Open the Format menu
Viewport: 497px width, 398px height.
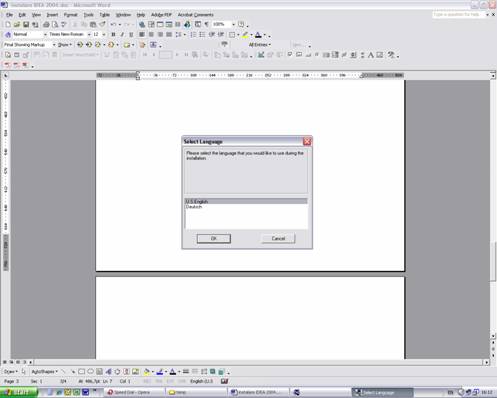[x=70, y=15]
